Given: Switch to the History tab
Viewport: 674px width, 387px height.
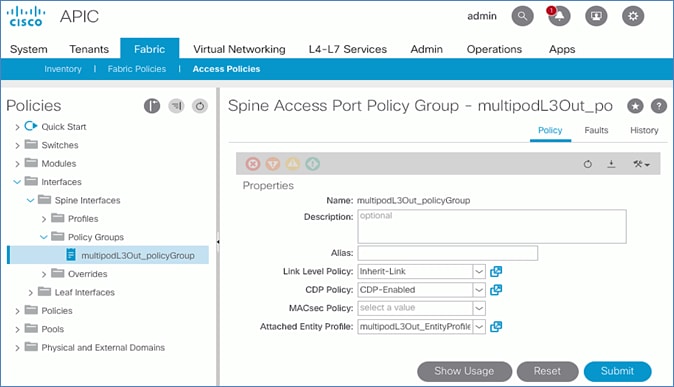Looking at the screenshot, I should (x=644, y=130).
